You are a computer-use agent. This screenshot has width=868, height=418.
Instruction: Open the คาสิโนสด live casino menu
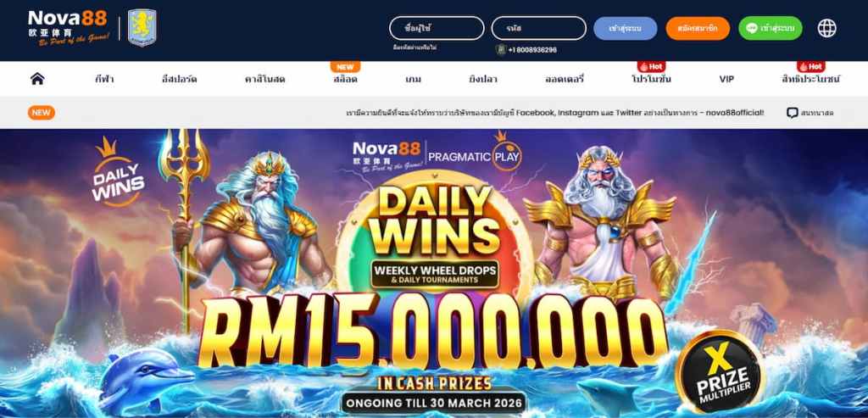click(x=264, y=79)
